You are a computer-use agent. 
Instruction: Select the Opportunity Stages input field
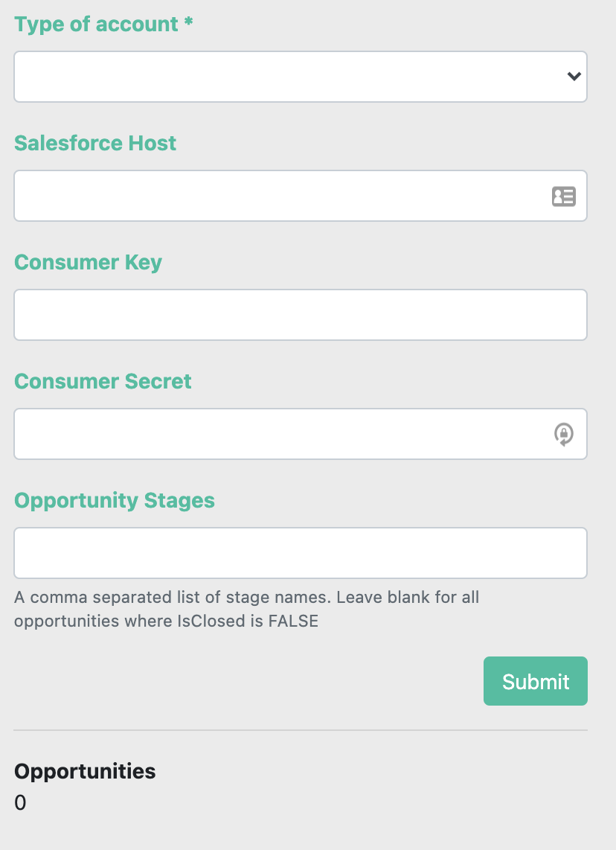point(301,553)
